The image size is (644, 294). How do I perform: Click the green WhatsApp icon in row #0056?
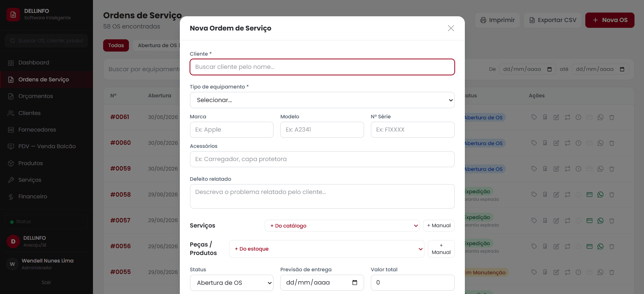coord(601,247)
